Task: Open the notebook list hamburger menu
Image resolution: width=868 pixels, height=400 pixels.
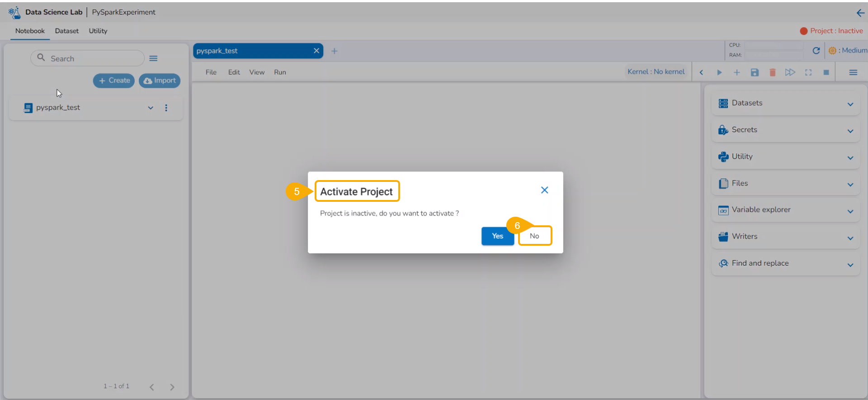Action: click(x=153, y=58)
